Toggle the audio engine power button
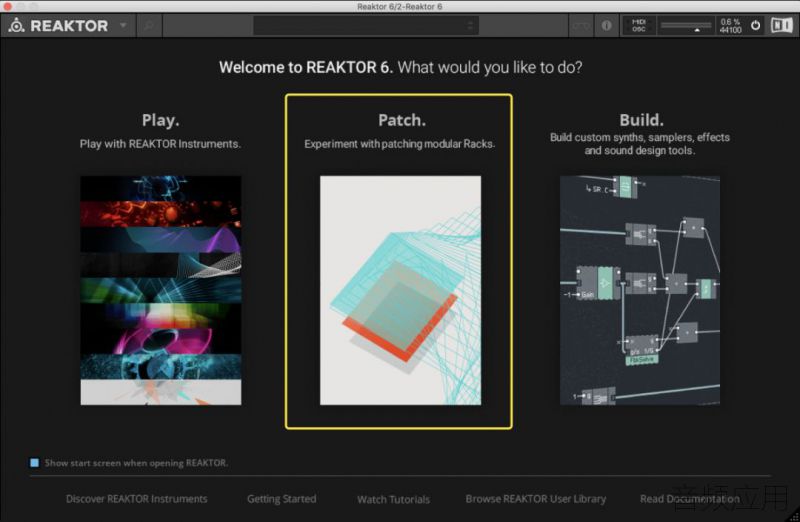This screenshot has width=800, height=522. (x=756, y=26)
